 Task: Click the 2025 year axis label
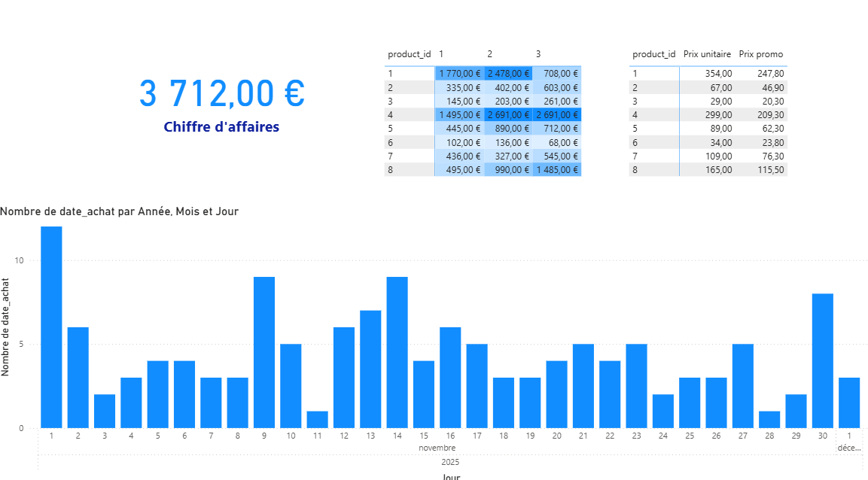450,462
